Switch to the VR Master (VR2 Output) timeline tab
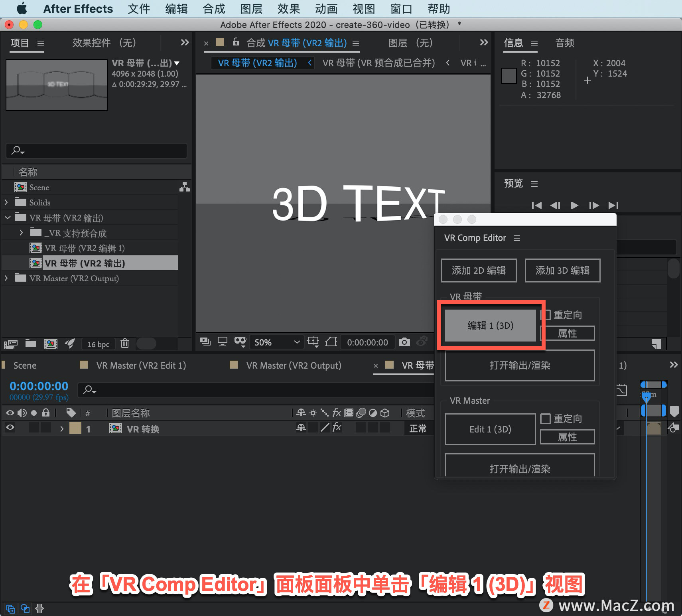Screen dimensions: 682x616 click(294, 365)
